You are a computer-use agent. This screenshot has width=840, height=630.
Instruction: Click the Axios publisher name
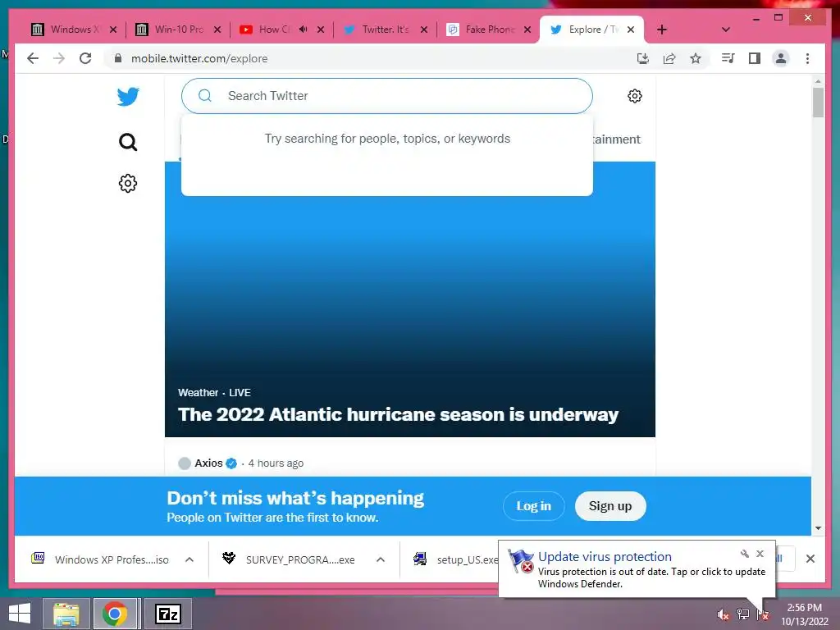pyautogui.click(x=208, y=463)
